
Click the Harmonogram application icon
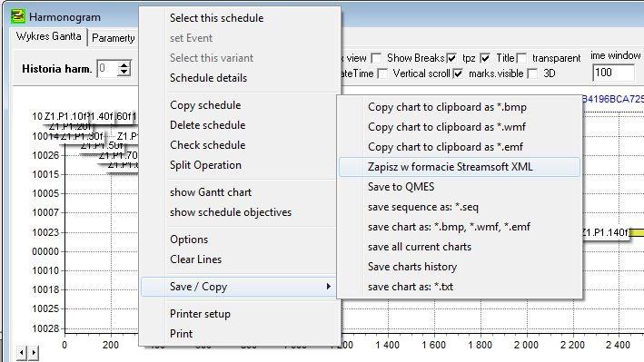[x=17, y=16]
